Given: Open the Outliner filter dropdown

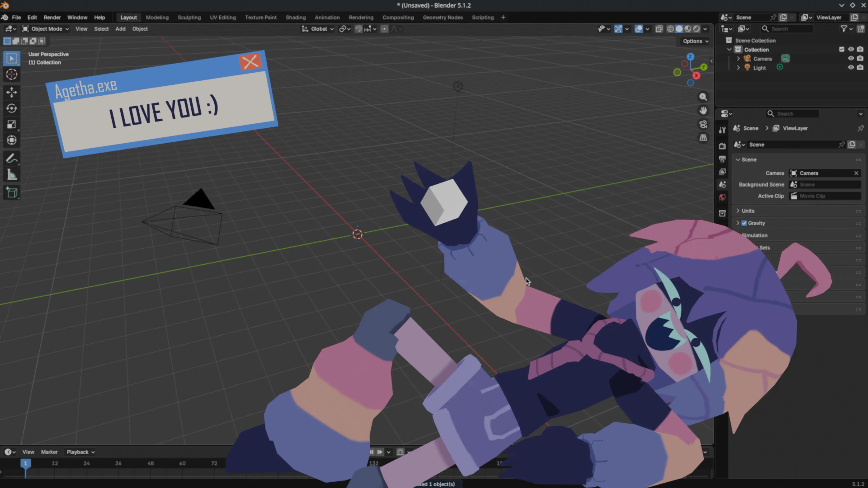Looking at the screenshot, I should (x=846, y=29).
